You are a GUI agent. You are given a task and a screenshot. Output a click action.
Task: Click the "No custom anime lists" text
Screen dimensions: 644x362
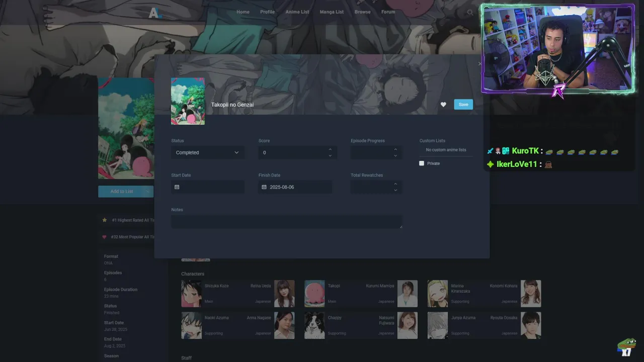(446, 150)
